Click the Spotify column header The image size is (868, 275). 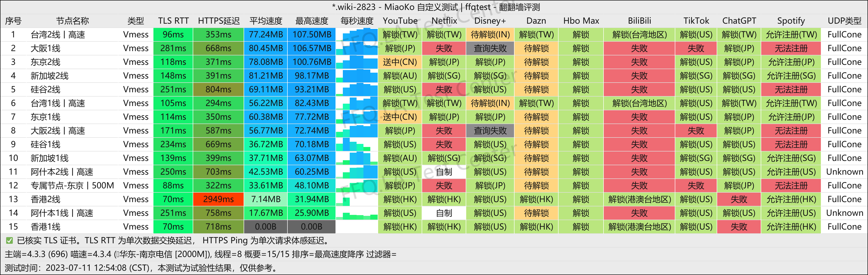(791, 21)
